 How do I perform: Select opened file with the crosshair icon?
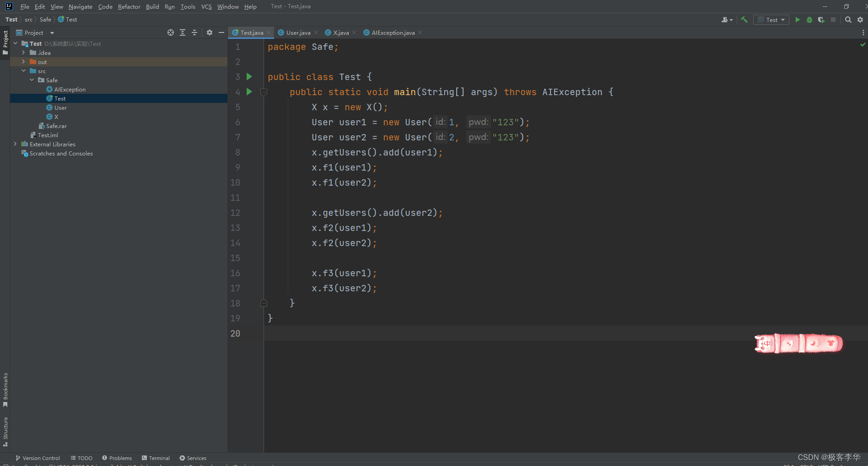(x=171, y=32)
